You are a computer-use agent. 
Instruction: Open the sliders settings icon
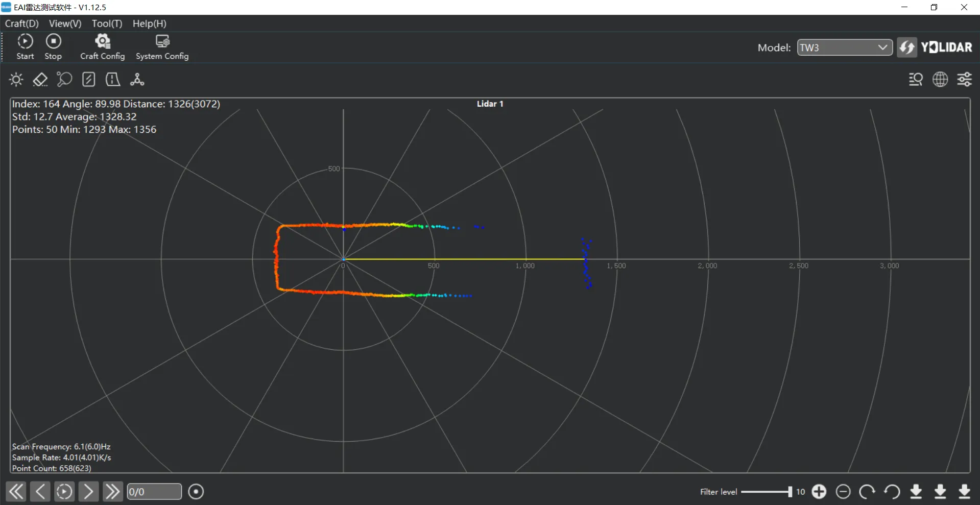(965, 79)
